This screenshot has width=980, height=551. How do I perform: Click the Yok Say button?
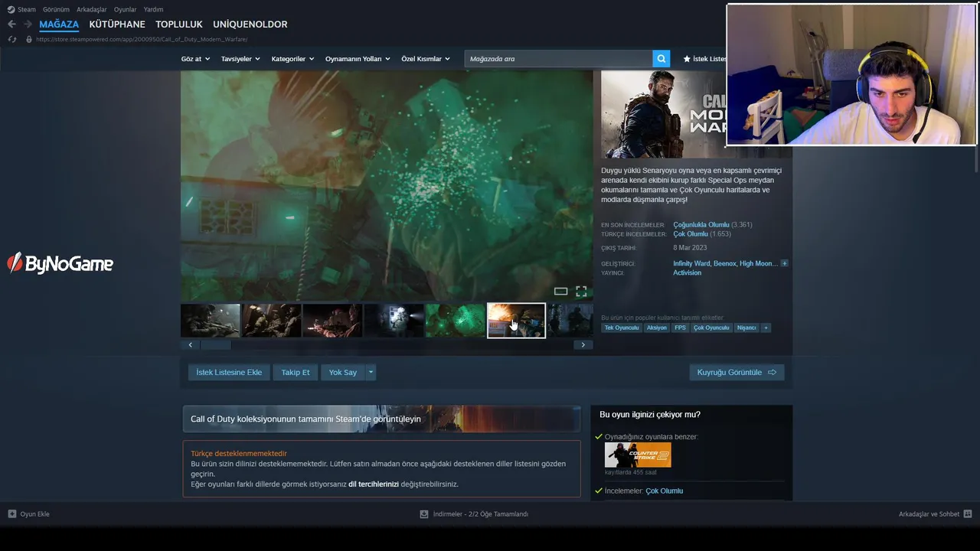[x=343, y=373]
